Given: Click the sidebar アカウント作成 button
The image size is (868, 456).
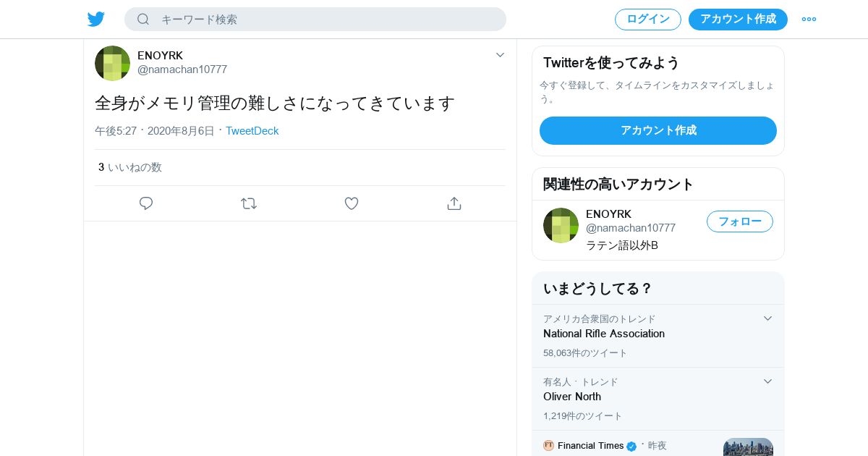Looking at the screenshot, I should coord(658,130).
